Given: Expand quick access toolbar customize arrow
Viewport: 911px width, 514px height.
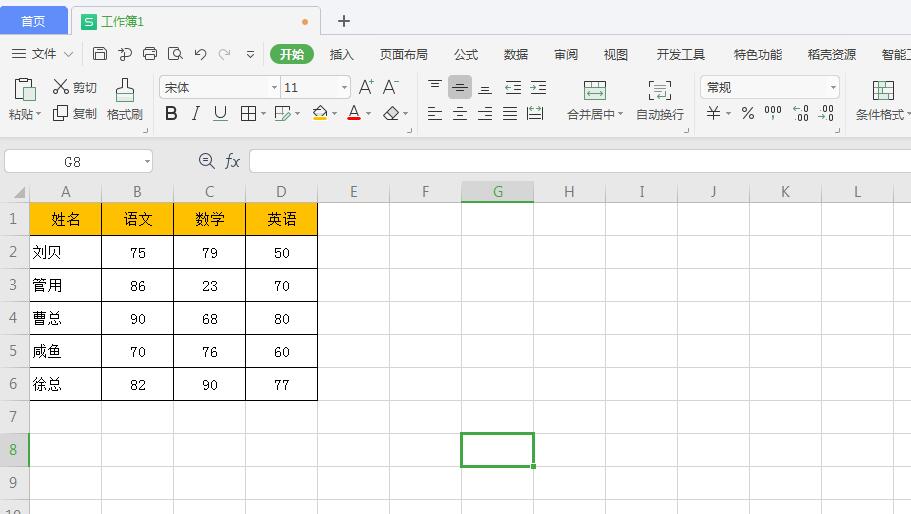Looking at the screenshot, I should (250, 55).
